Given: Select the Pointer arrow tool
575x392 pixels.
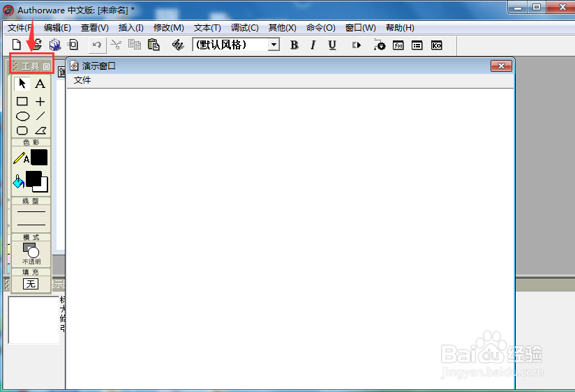Looking at the screenshot, I should [22, 84].
